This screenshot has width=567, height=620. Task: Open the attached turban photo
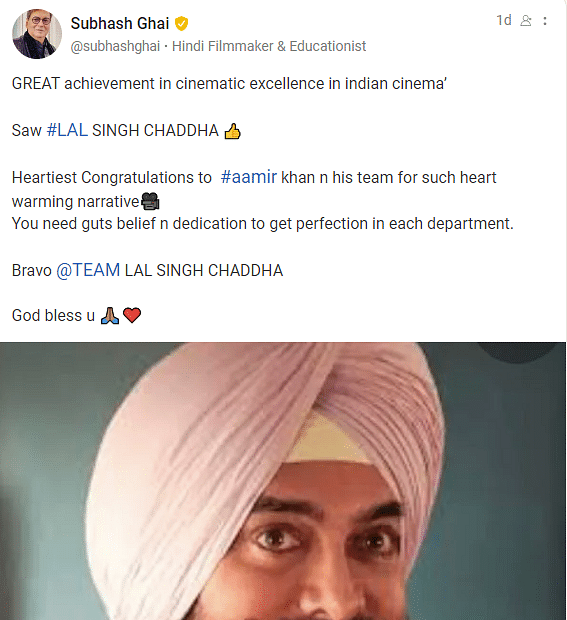(x=283, y=481)
